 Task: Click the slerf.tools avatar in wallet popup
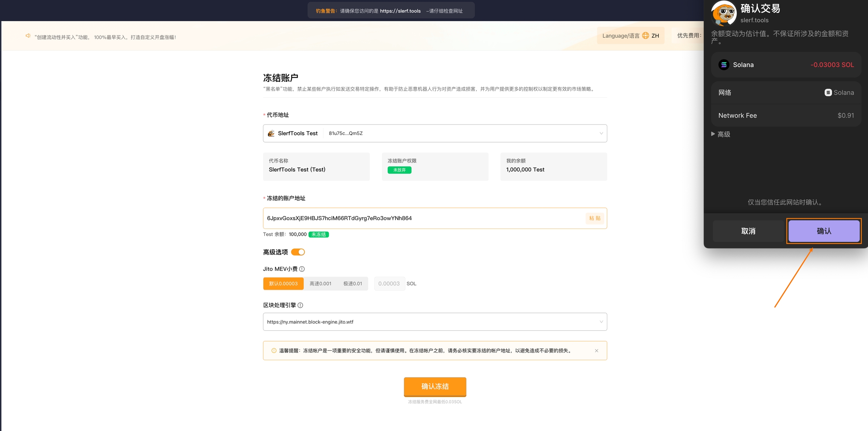click(x=723, y=13)
